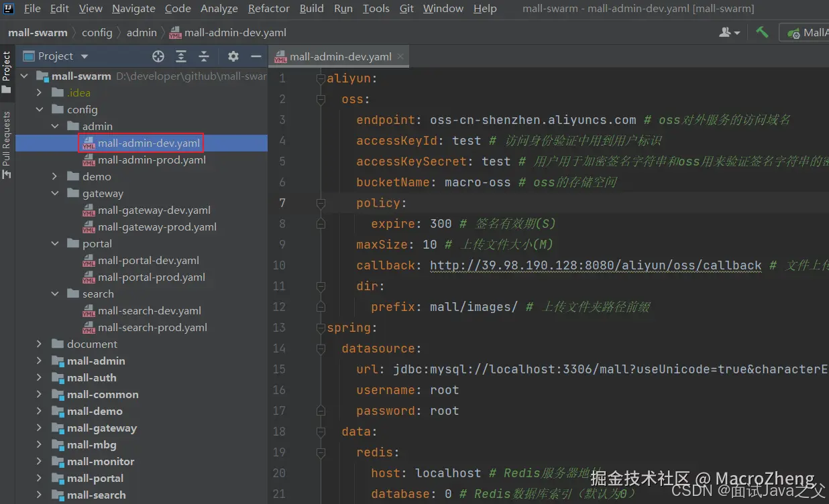Select the mall-admin module
Viewport: 829px width, 504px height.
pyautogui.click(x=96, y=361)
